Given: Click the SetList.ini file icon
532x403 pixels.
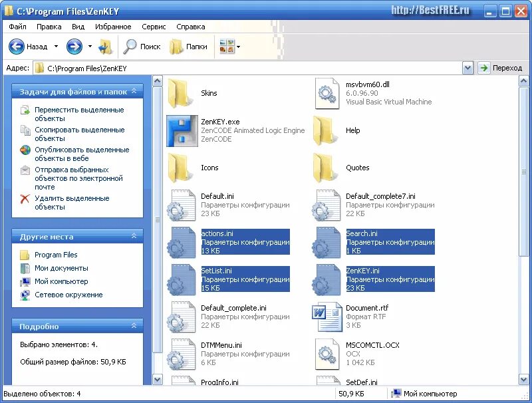Looking at the screenshot, I should pyautogui.click(x=182, y=280).
